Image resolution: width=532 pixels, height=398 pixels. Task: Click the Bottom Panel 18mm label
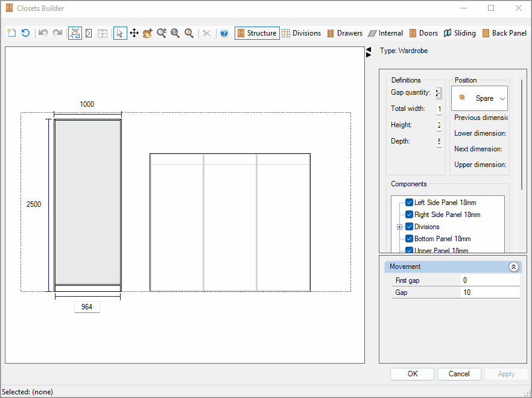[443, 239]
